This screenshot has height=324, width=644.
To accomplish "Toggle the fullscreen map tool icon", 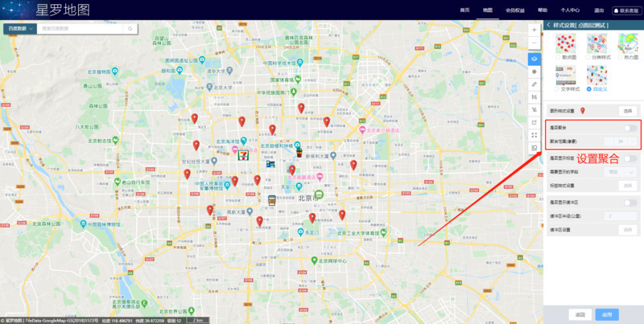I will click(534, 135).
